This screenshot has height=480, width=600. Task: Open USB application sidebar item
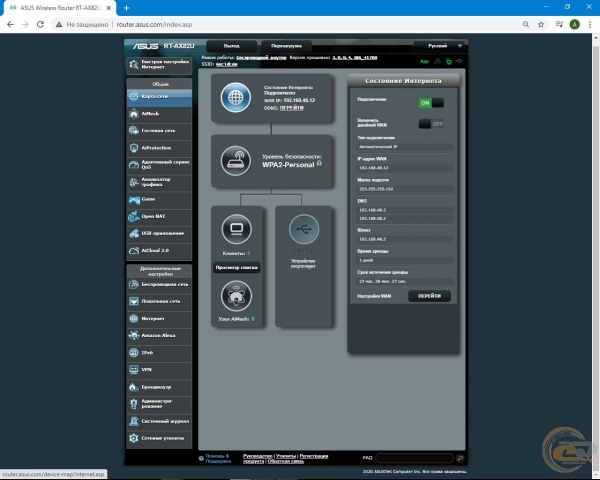click(x=159, y=233)
